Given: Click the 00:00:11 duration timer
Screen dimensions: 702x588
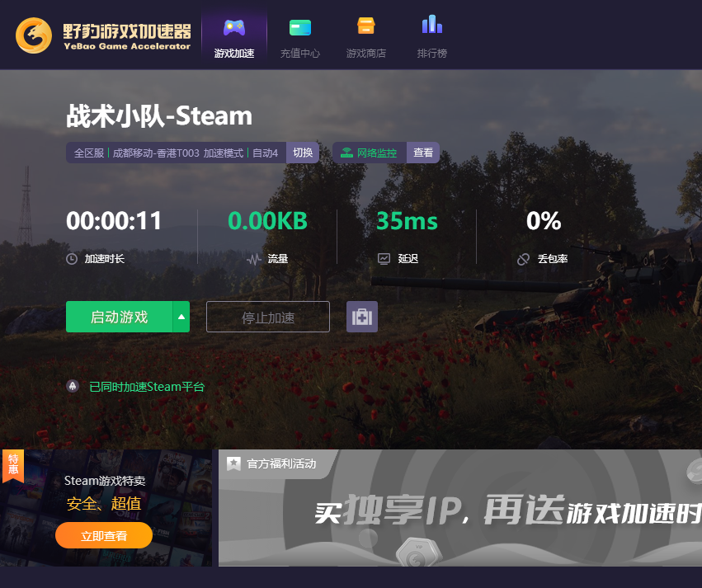Looking at the screenshot, I should [x=114, y=221].
